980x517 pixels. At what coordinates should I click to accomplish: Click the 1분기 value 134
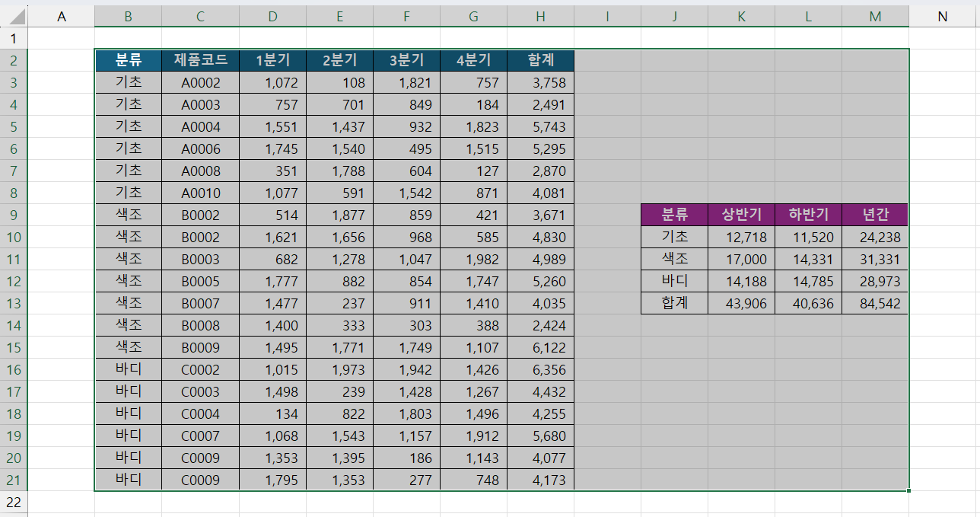coord(272,413)
